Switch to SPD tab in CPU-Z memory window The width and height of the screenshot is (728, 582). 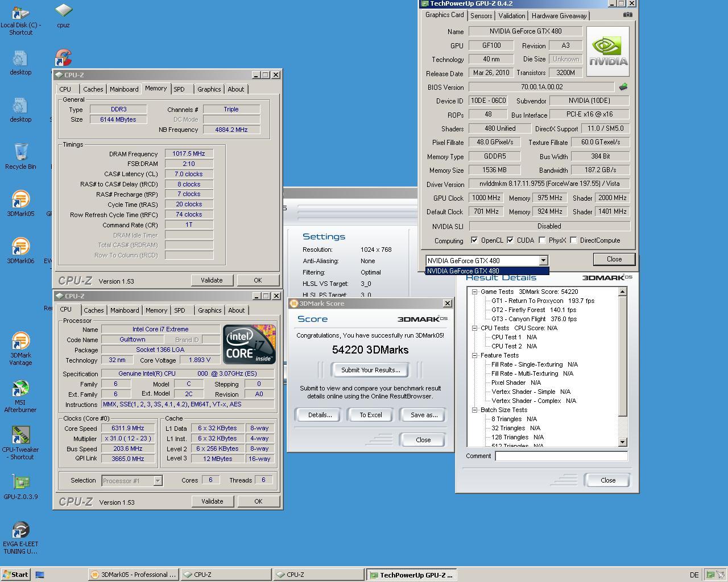[179, 89]
